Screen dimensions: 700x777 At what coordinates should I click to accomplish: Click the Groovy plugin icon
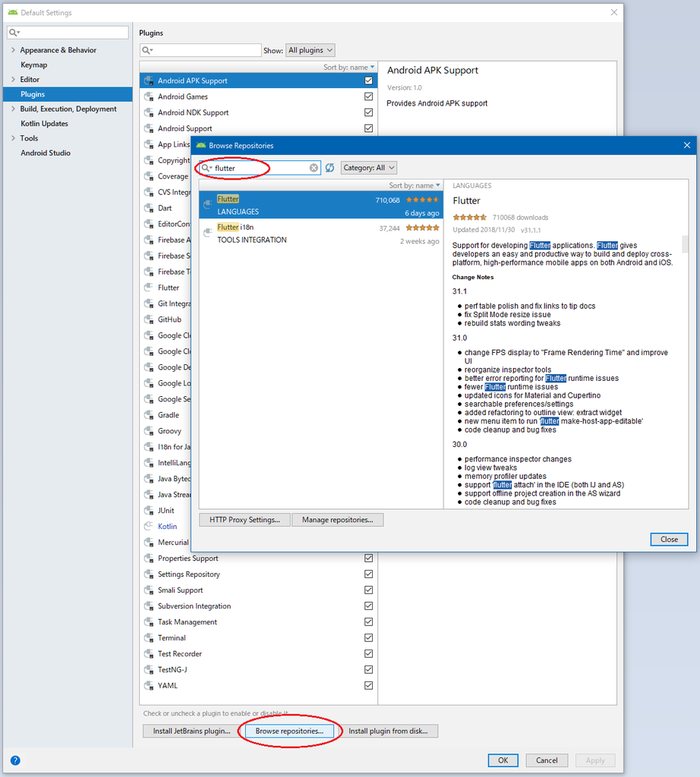point(149,431)
